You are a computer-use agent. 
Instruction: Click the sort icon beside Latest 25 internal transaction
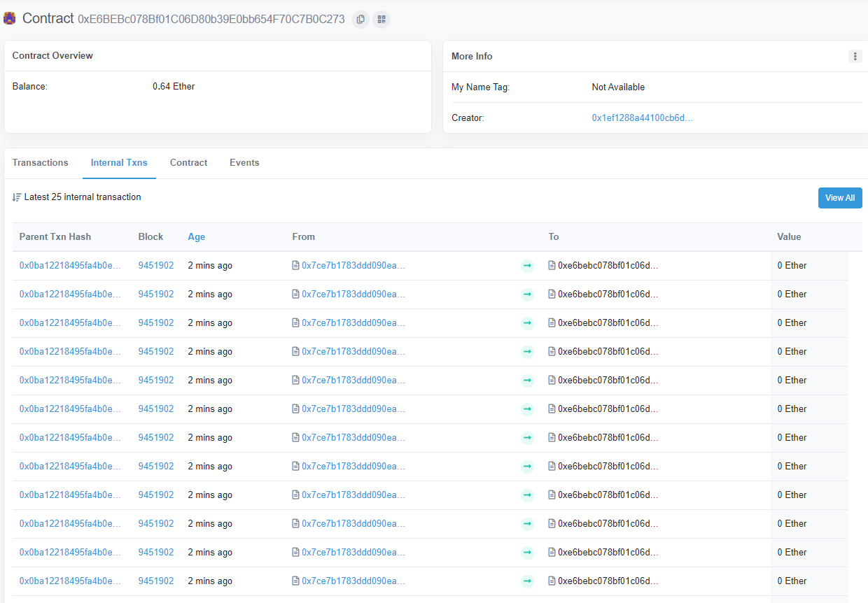17,197
